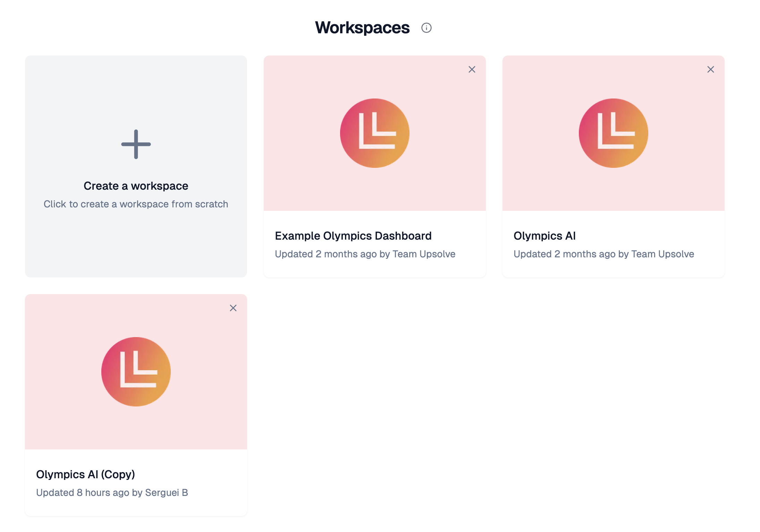The height and width of the screenshot is (532, 760).
Task: Select the 'Olympics AI' workspace title
Action: (544, 236)
